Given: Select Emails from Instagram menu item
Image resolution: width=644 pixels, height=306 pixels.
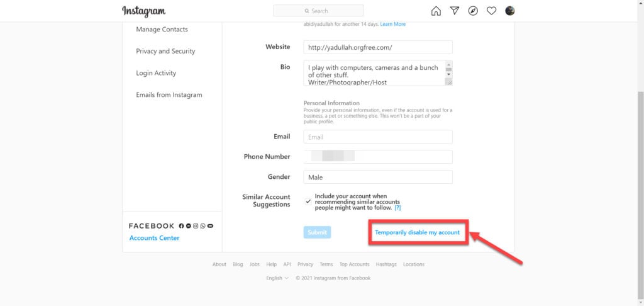Looking at the screenshot, I should (169, 95).
